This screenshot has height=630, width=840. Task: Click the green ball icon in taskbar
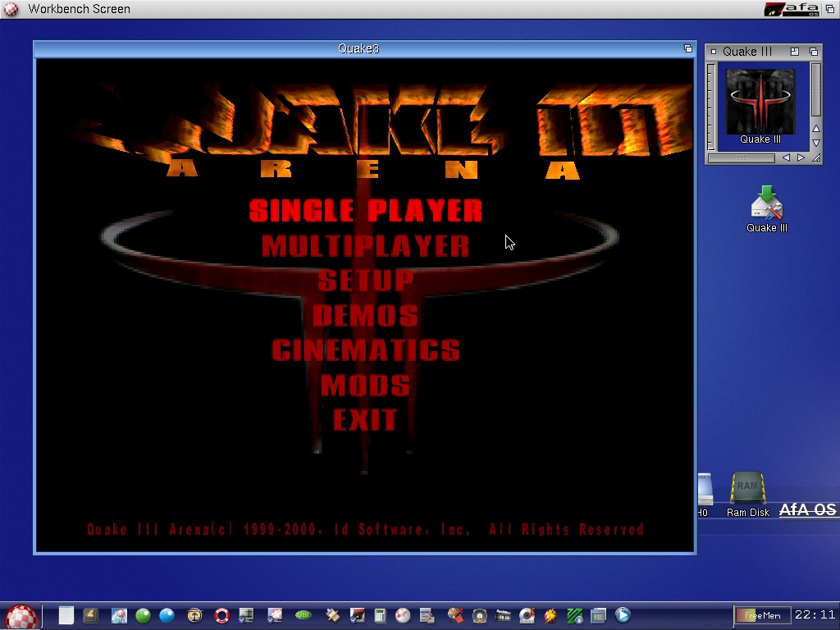(144, 615)
